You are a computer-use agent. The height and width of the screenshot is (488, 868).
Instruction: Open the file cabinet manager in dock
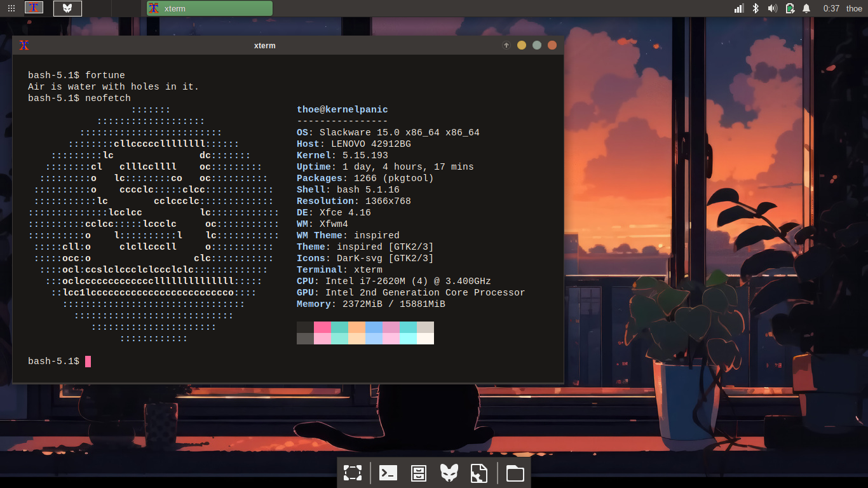coord(419,473)
